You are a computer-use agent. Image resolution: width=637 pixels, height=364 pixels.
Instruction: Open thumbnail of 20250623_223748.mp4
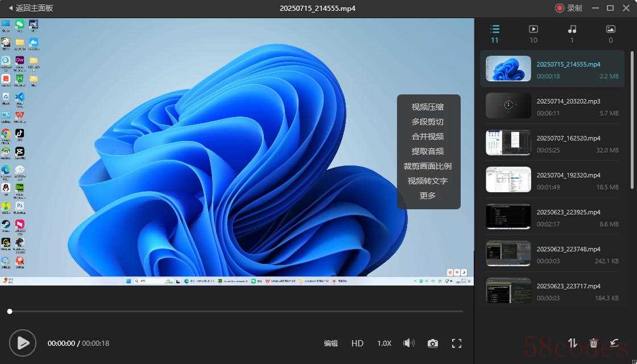pos(508,253)
